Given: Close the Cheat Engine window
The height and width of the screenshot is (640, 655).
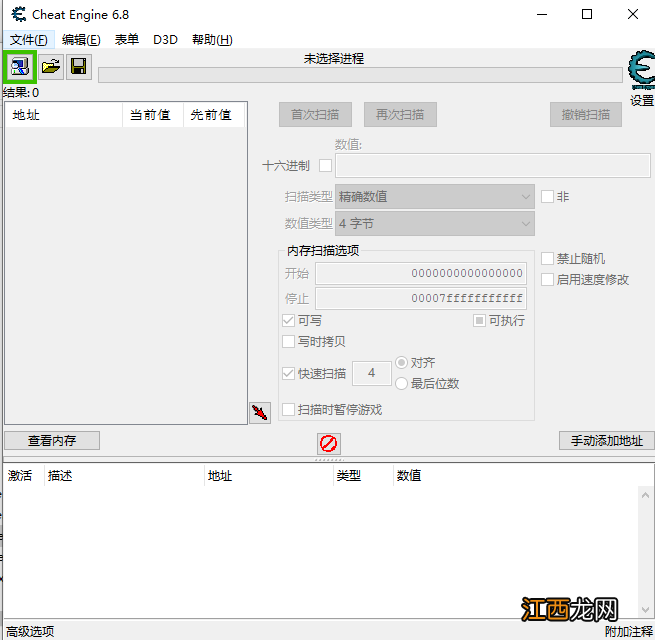Looking at the screenshot, I should 633,15.
